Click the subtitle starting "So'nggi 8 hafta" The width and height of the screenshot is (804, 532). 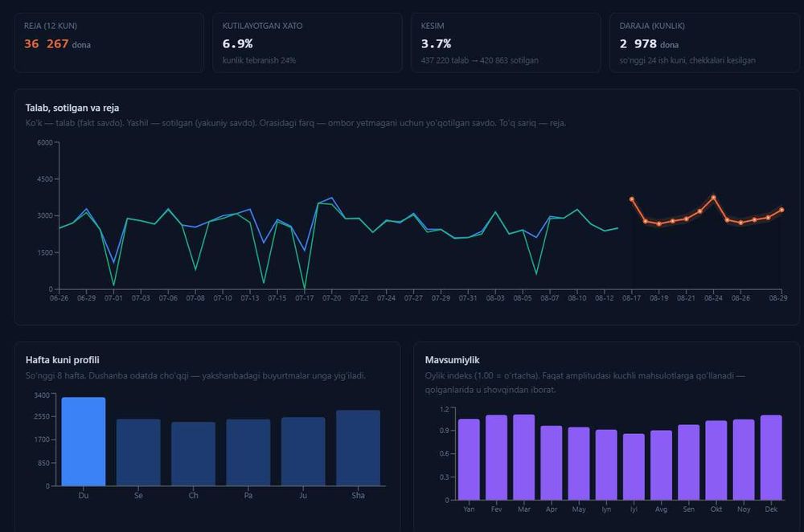pyautogui.click(x=195, y=375)
